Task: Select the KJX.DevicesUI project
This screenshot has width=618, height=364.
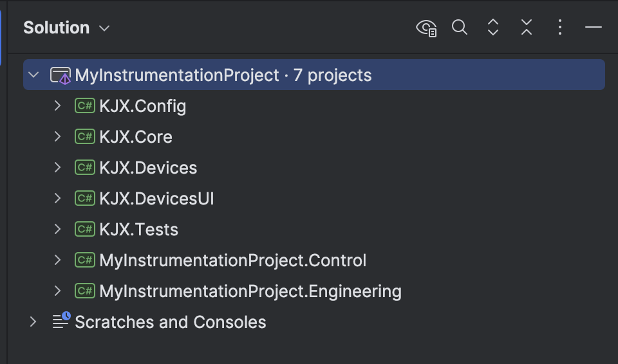Action: click(156, 199)
